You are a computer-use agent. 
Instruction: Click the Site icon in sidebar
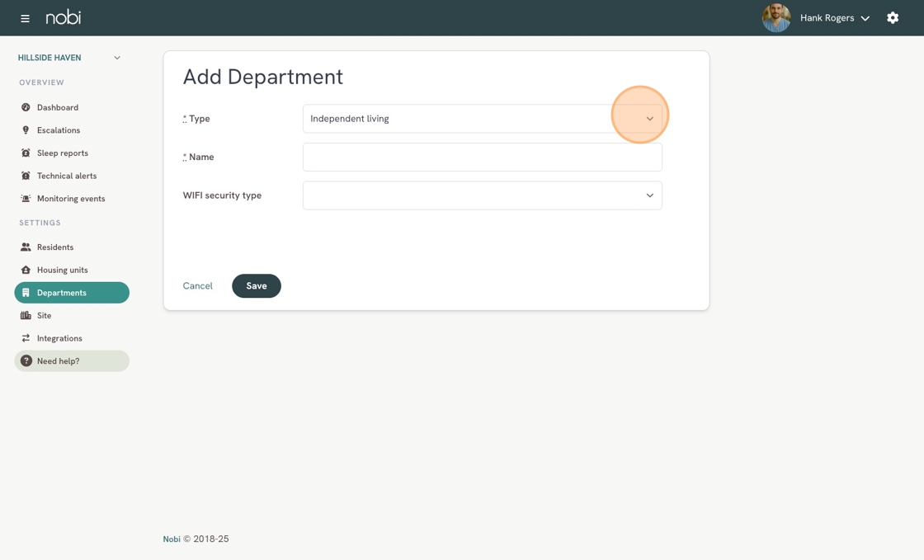pos(26,316)
